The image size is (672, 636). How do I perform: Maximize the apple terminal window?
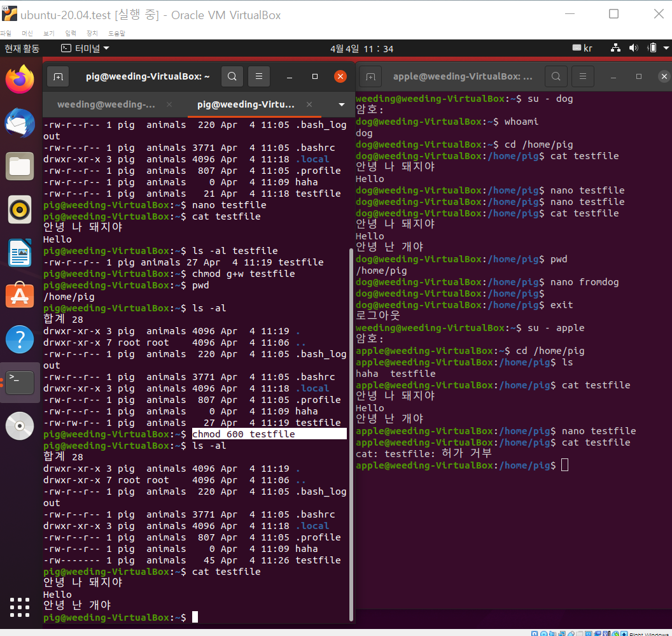coord(638,76)
